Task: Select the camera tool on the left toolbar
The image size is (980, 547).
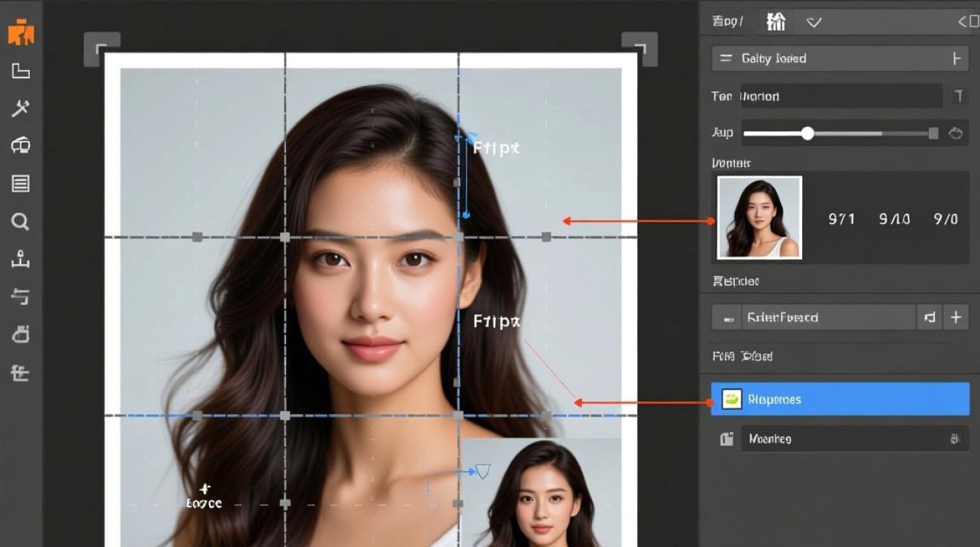Action: [20, 146]
